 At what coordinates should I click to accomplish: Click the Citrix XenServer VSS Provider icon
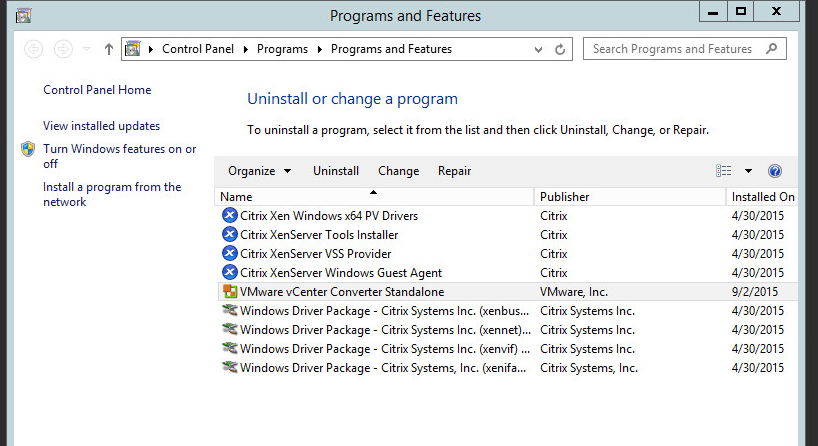[x=230, y=254]
